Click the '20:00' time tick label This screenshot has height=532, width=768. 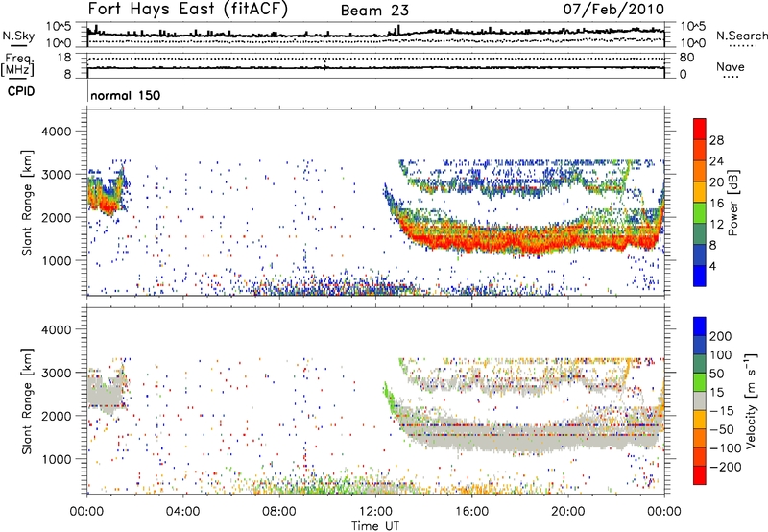click(x=567, y=512)
